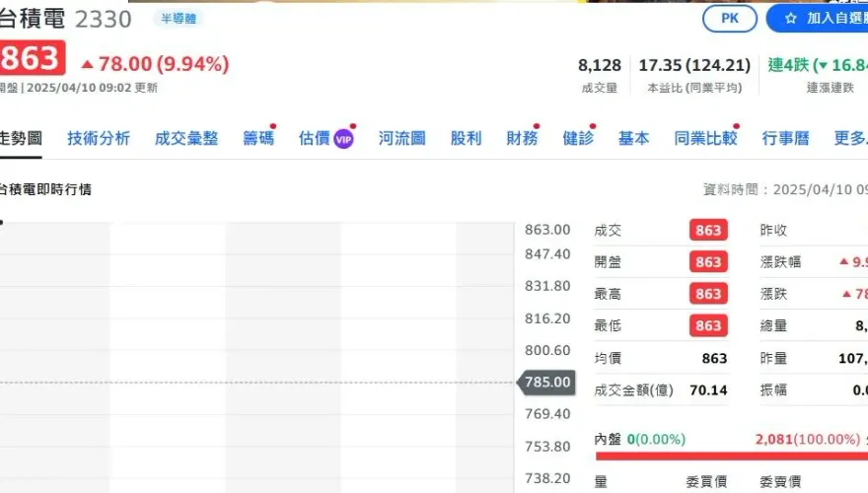Viewport: 868px width, 493px height.
Task: Click the 成交金額(億) 70.14 value
Action: [x=708, y=390]
